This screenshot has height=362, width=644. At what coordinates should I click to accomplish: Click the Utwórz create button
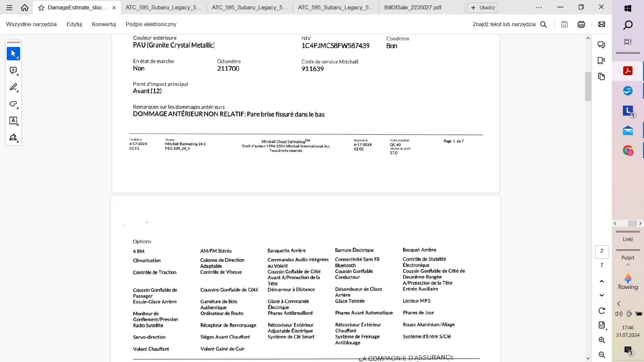pos(483,8)
